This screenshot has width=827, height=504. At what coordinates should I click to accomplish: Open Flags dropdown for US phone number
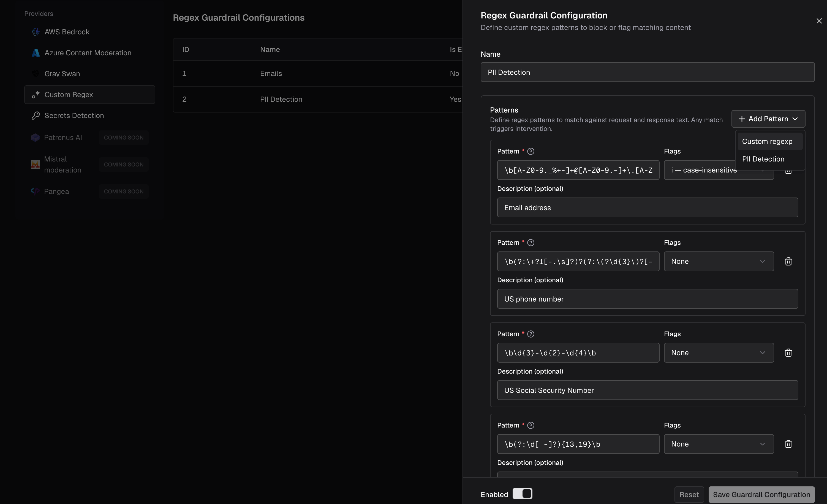pyautogui.click(x=719, y=261)
